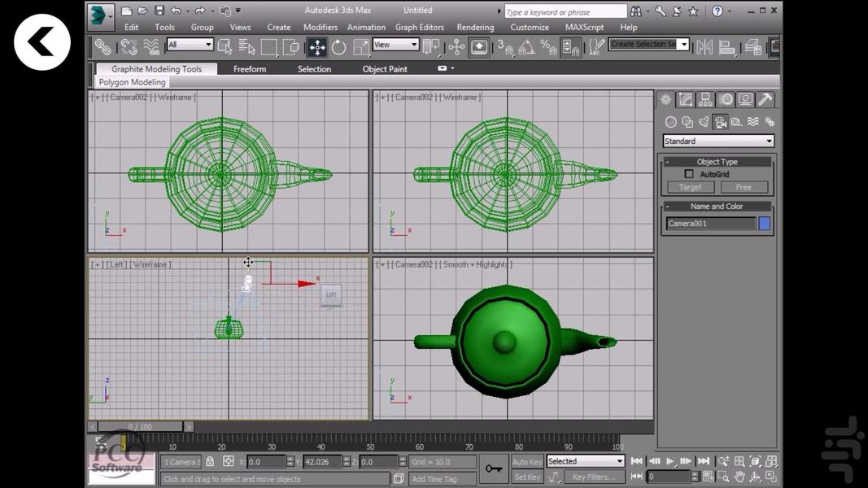Click the Key Filters button
Viewport: 868px width, 488px height.
tap(594, 477)
